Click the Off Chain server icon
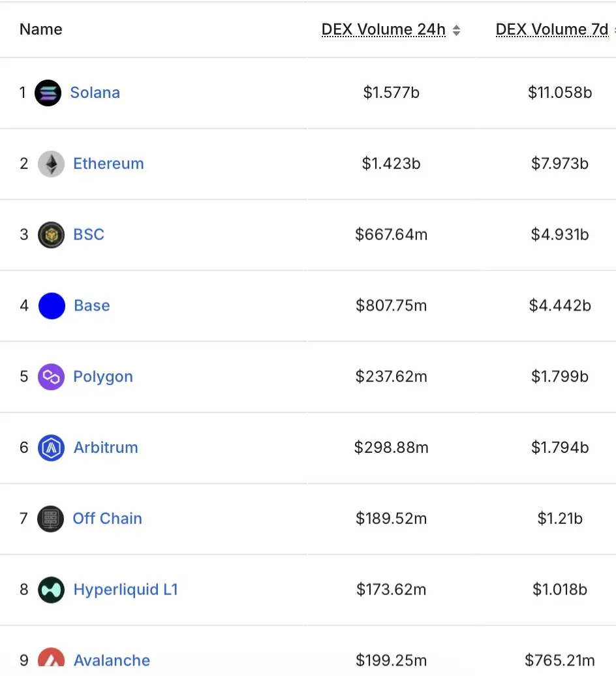The height and width of the screenshot is (676, 616). pos(51,519)
